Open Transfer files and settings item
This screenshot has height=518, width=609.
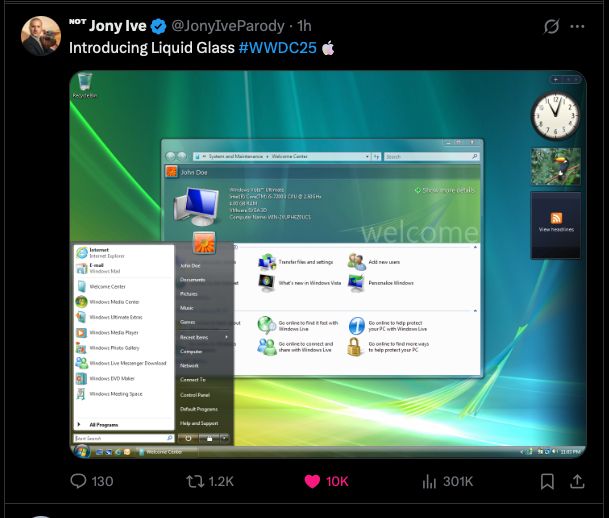point(296,262)
